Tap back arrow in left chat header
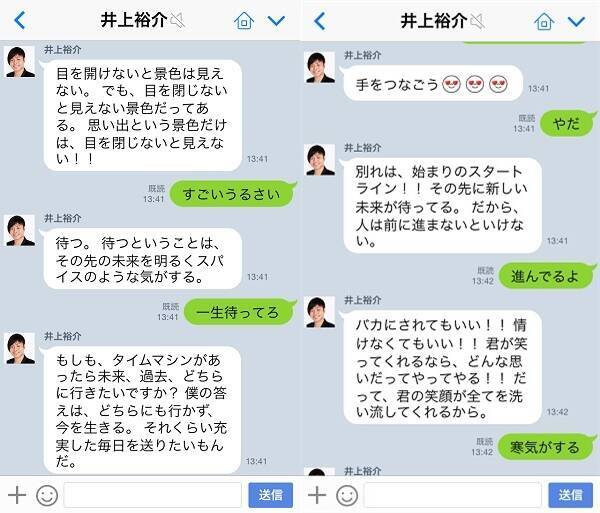 coord(20,20)
